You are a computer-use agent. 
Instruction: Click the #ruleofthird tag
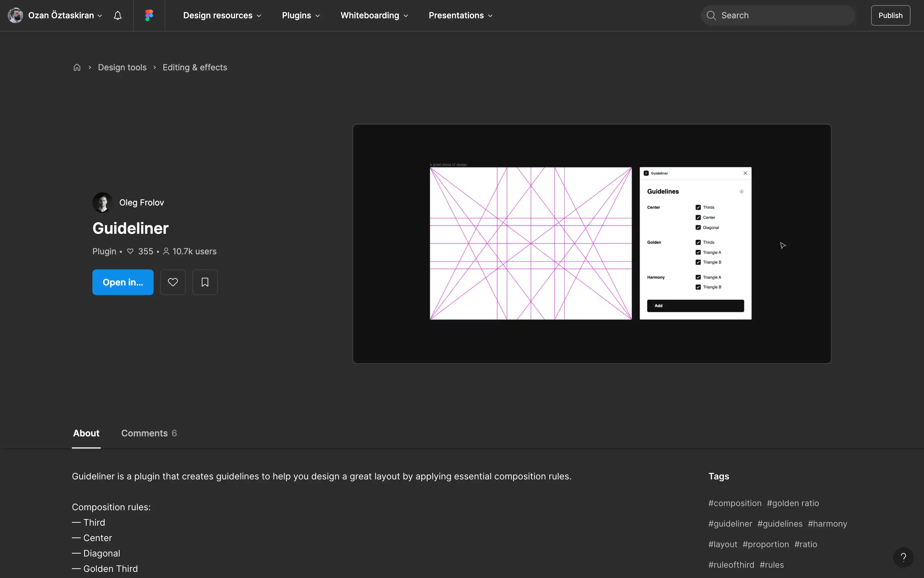[x=731, y=565]
